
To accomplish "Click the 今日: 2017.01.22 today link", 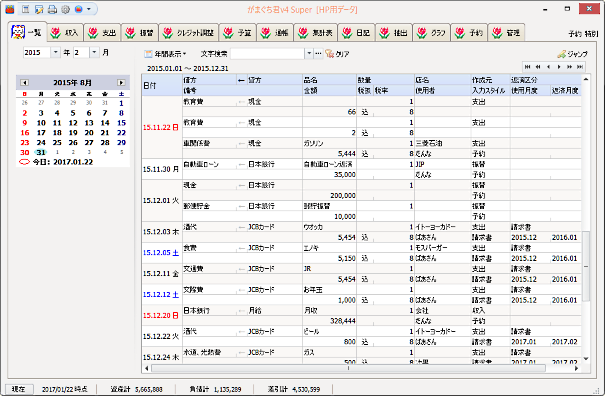I will pyautogui.click(x=63, y=162).
